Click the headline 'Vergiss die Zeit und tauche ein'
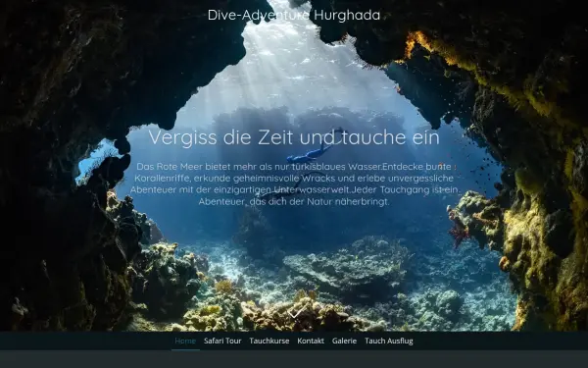 point(294,137)
